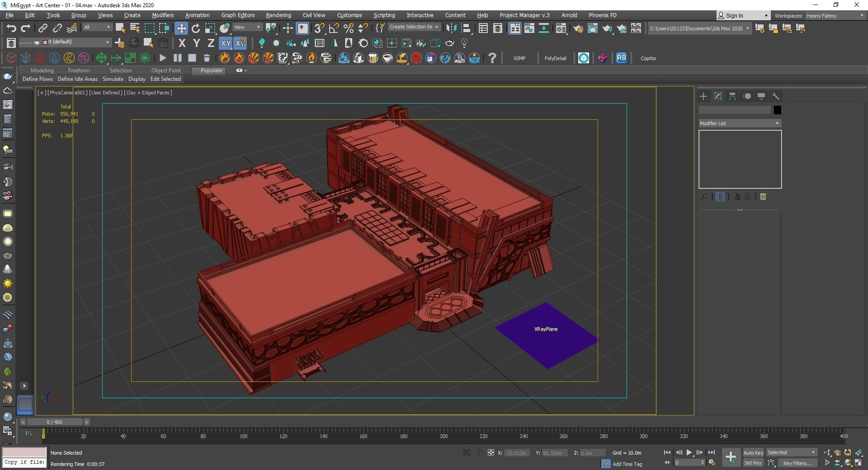Toggle the Selection Lock padlock
The width and height of the screenshot is (868, 470).
[x=479, y=452]
